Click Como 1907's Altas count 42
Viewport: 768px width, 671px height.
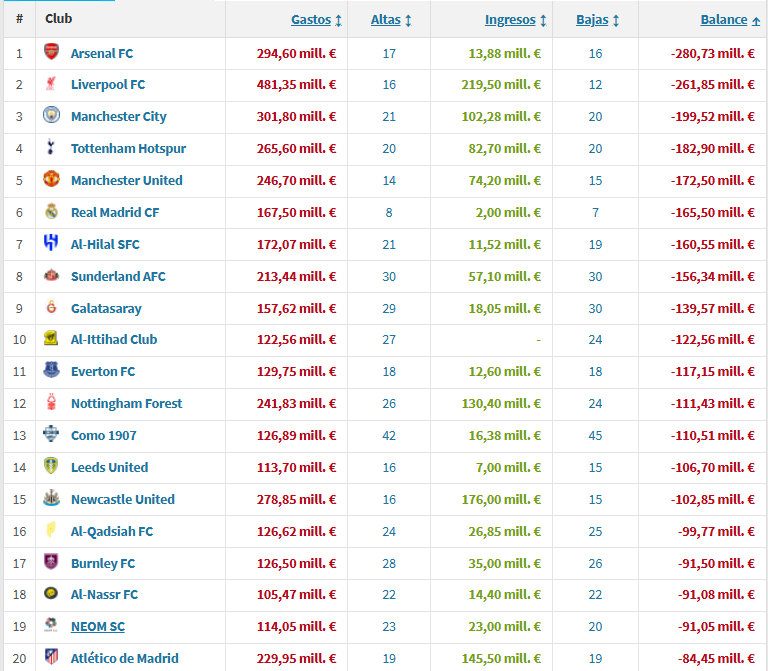pyautogui.click(x=389, y=435)
